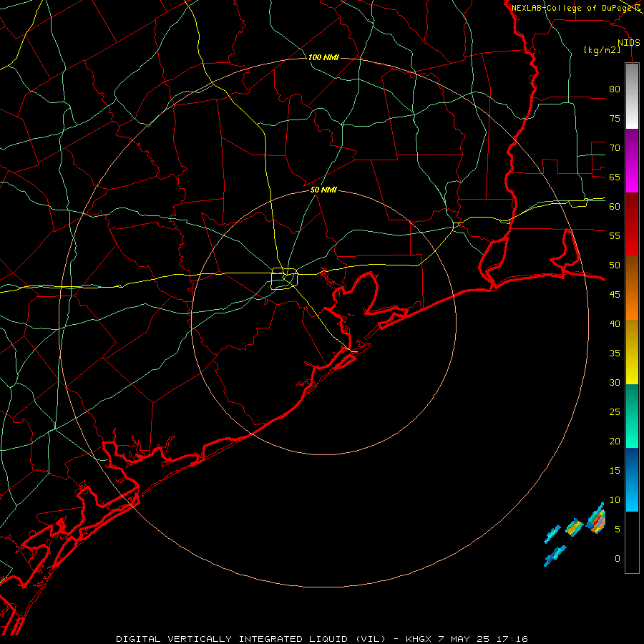Pick the green segment of the color bar

click(x=632, y=416)
